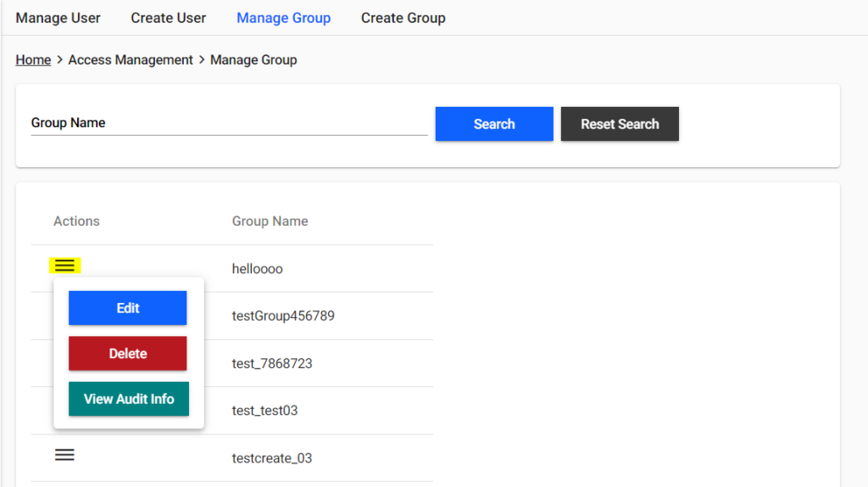Image resolution: width=868 pixels, height=487 pixels.
Task: Choose Edit from the actions popup
Action: coord(127,308)
